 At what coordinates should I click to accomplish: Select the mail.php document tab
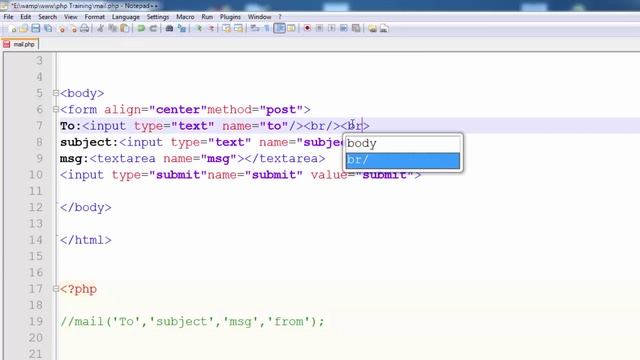(x=20, y=44)
